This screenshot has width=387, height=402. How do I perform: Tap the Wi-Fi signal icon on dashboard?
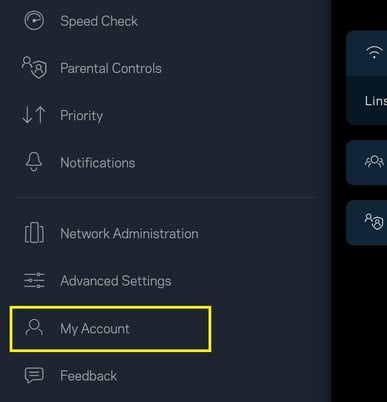(374, 52)
